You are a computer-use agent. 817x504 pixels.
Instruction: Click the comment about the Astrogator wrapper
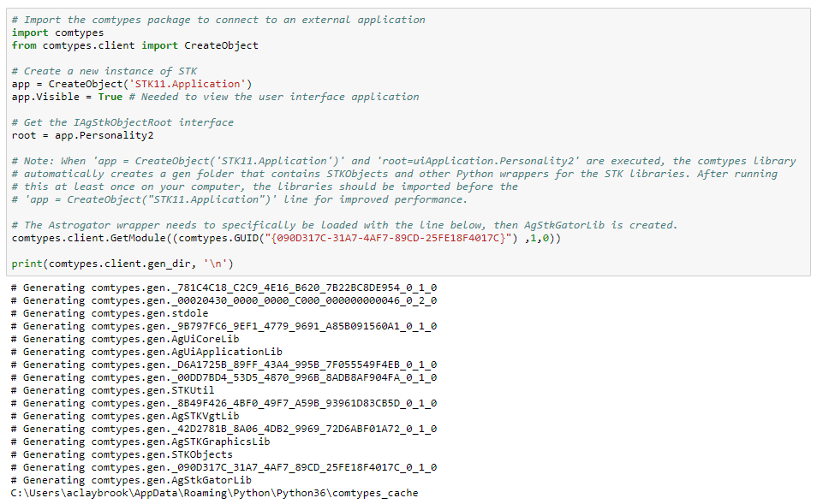pos(343,225)
